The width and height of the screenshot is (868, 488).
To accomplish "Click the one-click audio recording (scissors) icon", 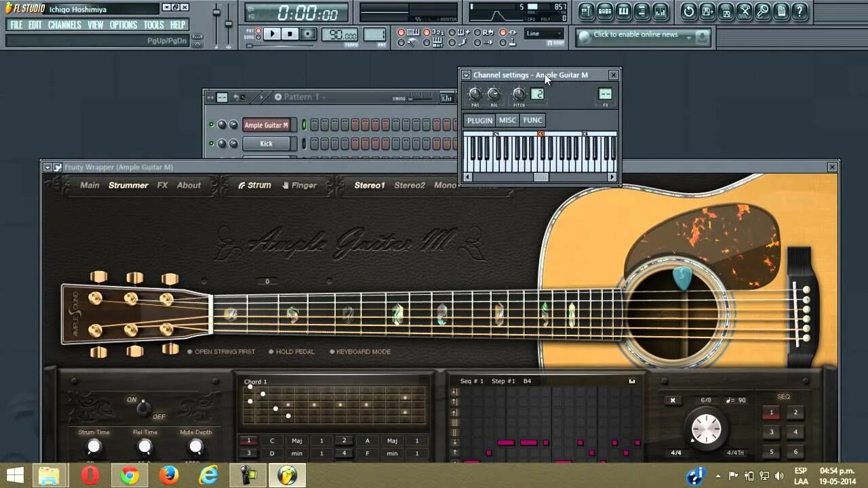I will tap(744, 12).
